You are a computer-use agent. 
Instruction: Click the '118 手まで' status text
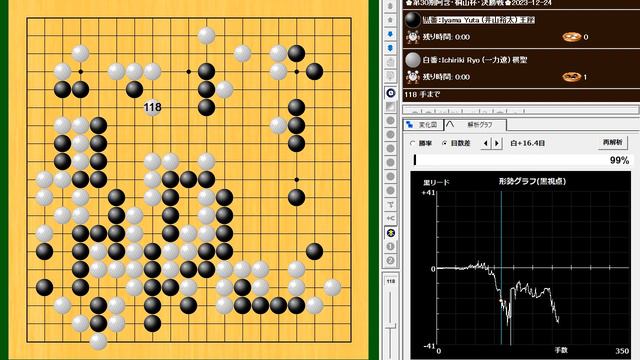[422, 94]
